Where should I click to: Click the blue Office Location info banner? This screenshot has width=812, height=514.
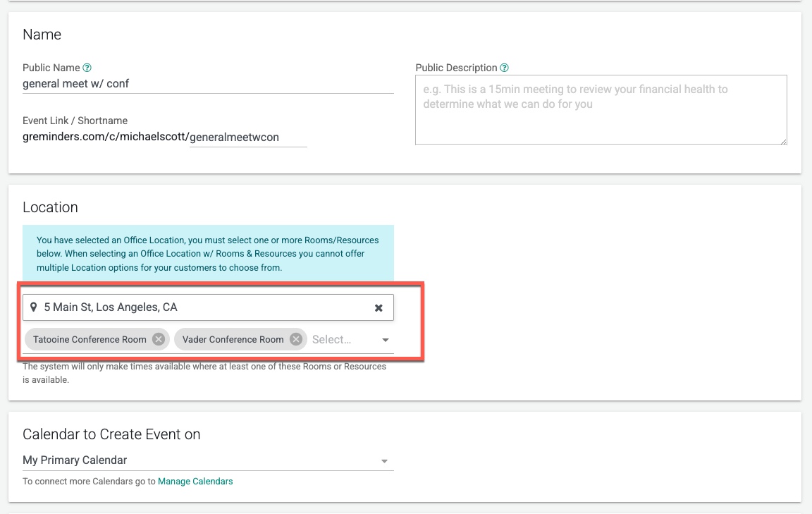208,254
